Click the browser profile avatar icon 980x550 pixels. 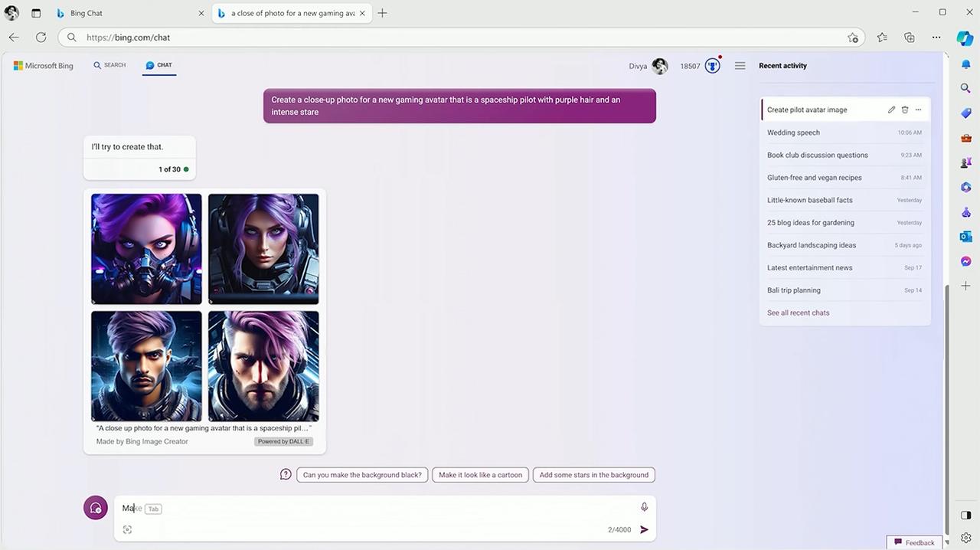[x=11, y=13]
